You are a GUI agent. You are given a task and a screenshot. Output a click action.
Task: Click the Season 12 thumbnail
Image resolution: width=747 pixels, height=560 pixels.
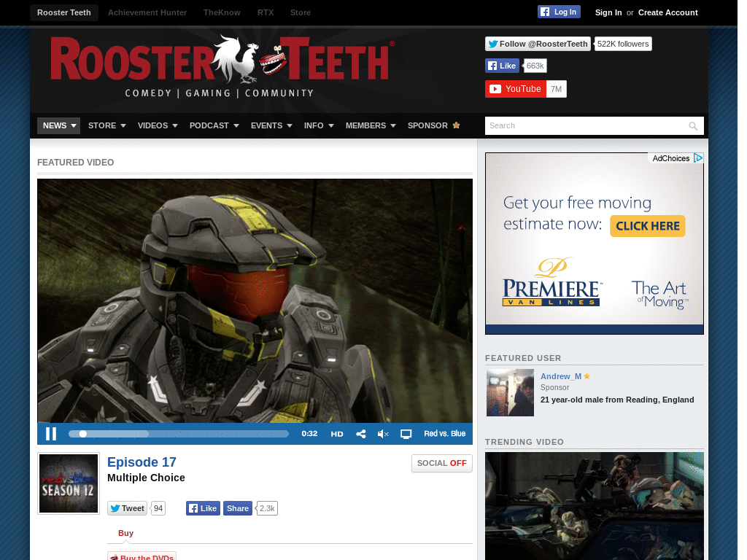(x=69, y=483)
